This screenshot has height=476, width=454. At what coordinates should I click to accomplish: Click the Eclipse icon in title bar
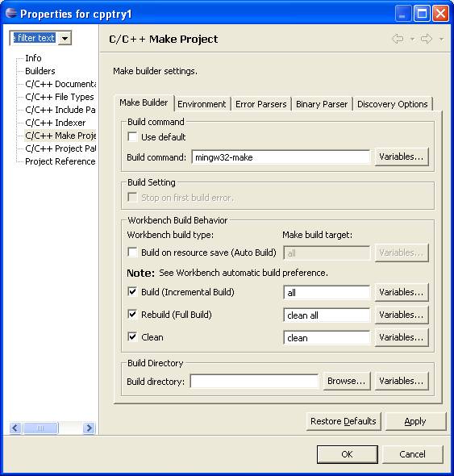tap(11, 14)
